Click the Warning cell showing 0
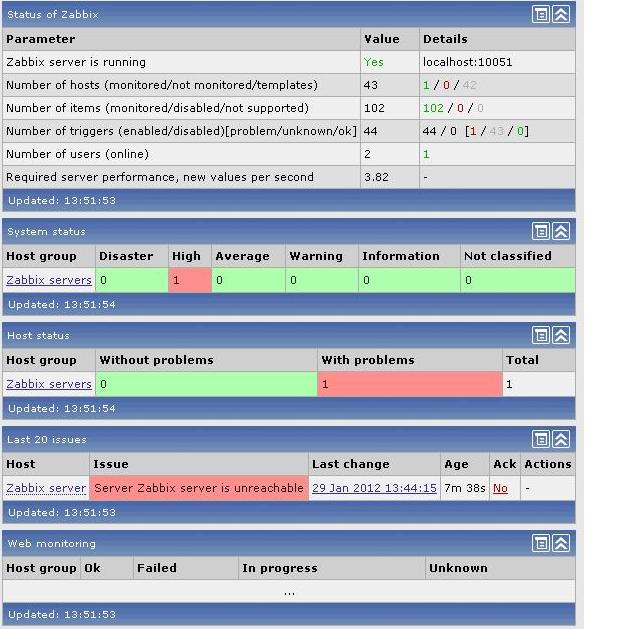This screenshot has height=629, width=640. [322, 280]
